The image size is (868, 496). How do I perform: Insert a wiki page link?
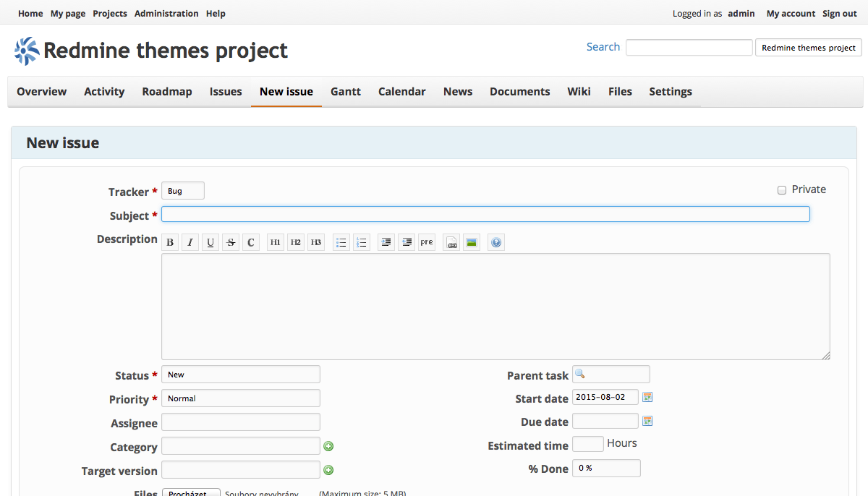point(452,242)
